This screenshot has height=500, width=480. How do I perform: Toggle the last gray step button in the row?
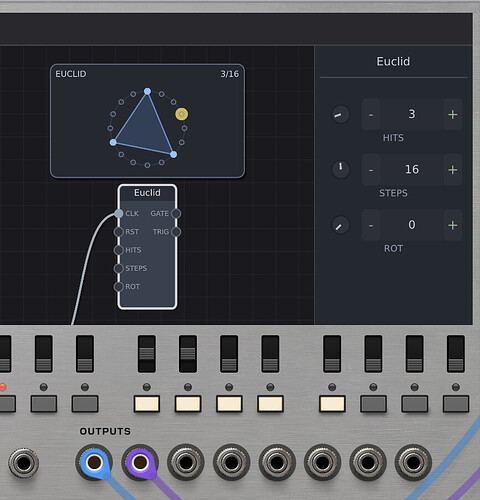coord(456,404)
